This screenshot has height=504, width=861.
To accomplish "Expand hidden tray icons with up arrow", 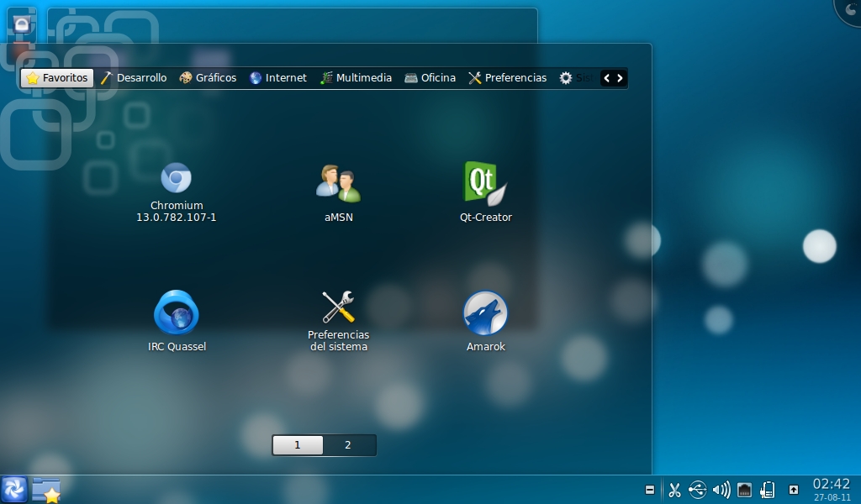I will tap(794, 490).
